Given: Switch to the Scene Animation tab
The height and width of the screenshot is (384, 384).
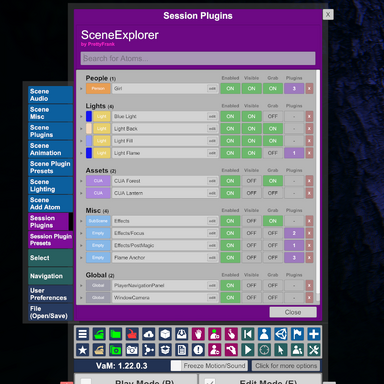Looking at the screenshot, I should tap(50, 149).
